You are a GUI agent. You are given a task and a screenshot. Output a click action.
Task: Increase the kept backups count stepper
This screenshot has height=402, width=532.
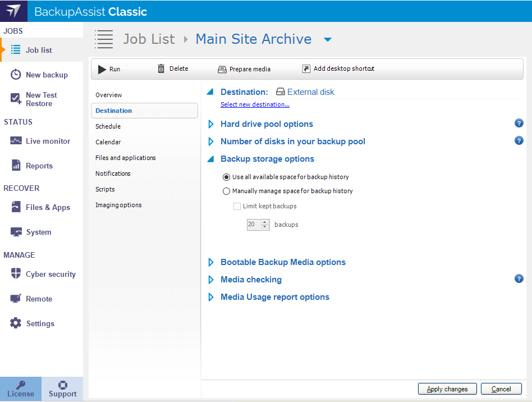pos(264,222)
